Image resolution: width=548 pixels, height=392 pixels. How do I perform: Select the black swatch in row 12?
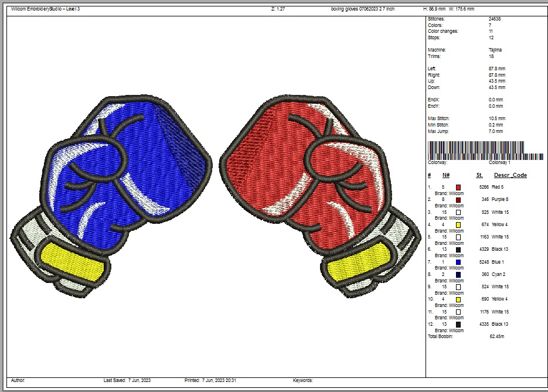tap(458, 324)
